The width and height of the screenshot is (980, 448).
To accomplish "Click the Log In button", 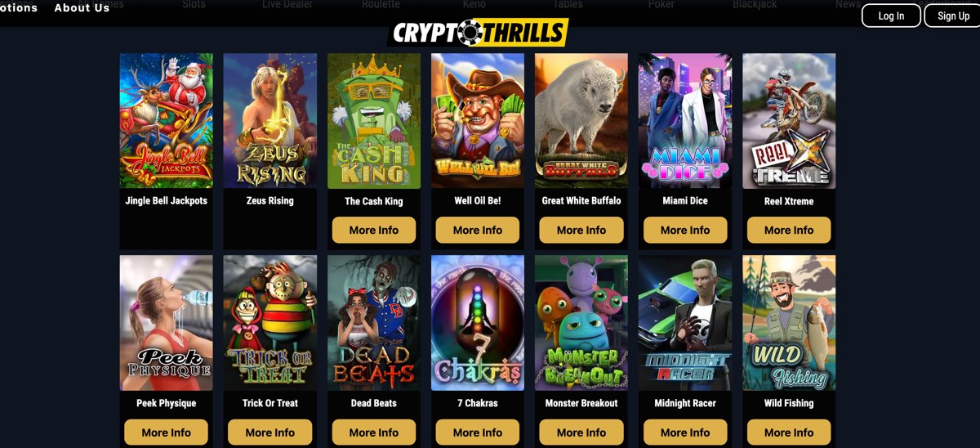I will [891, 16].
